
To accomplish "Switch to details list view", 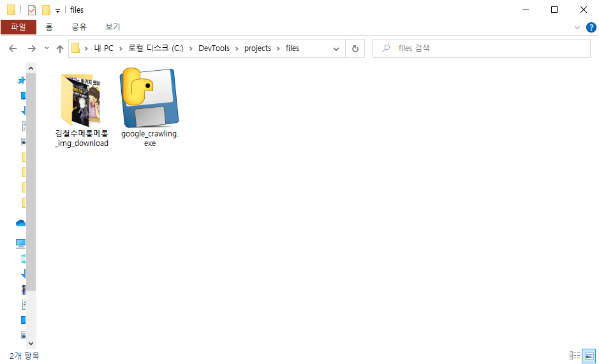I will click(575, 355).
